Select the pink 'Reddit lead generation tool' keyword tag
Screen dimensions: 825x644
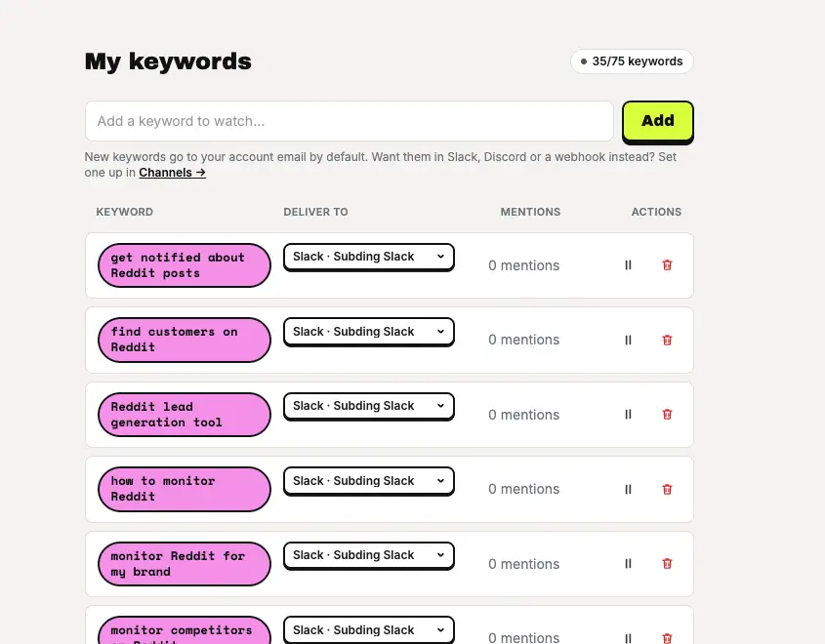[x=185, y=415]
